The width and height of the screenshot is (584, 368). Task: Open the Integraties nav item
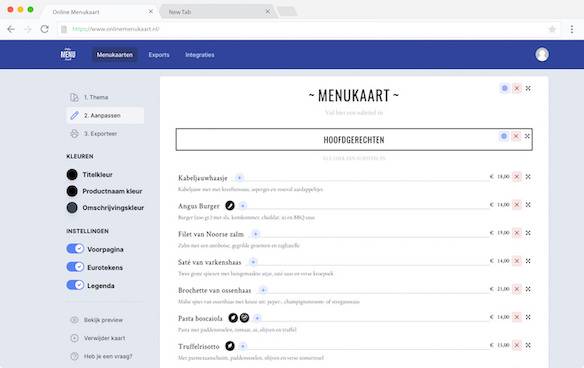tap(200, 55)
